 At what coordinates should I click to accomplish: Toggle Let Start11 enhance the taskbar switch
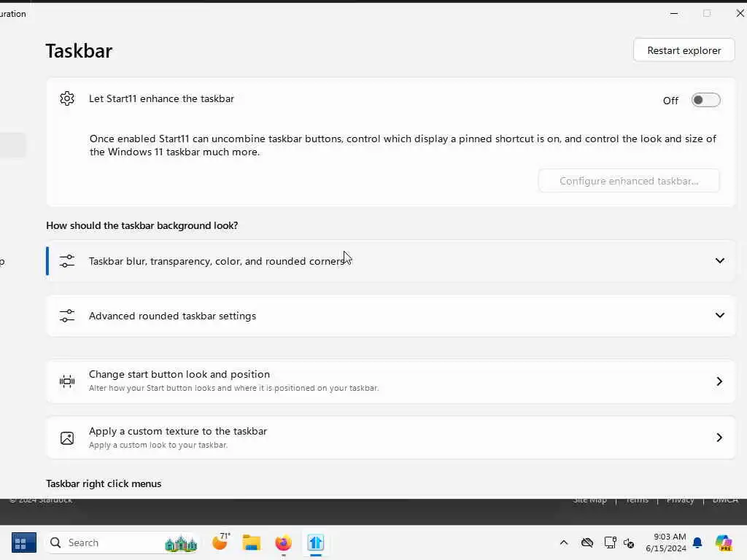(x=705, y=100)
